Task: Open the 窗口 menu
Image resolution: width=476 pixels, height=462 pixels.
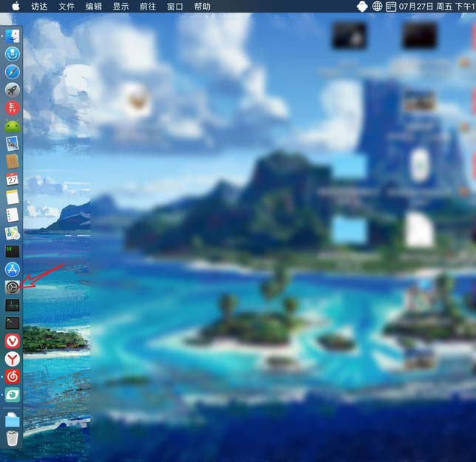Action: point(175,7)
